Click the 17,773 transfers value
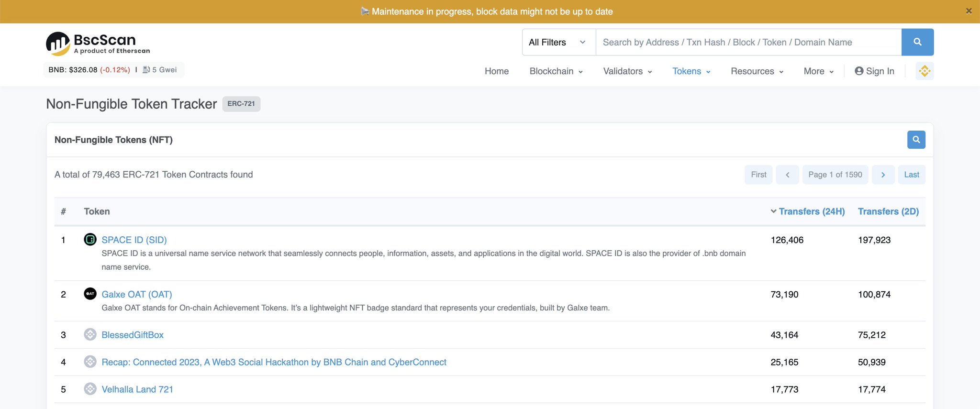Screen dimensions: 980x409 click(784, 389)
